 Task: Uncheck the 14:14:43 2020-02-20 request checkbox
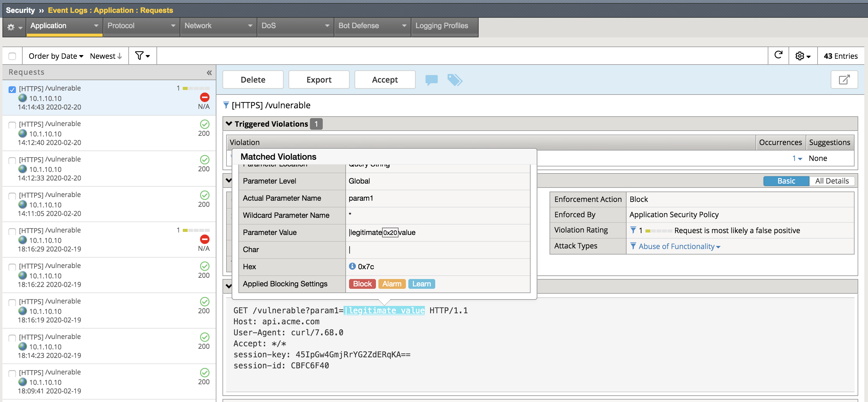point(12,89)
